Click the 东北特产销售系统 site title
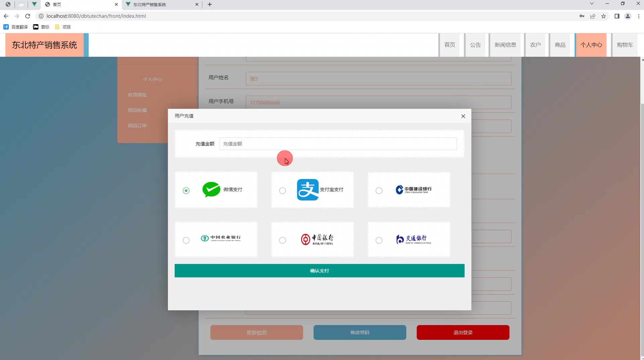Screen dimensions: 644x360 point(45,45)
